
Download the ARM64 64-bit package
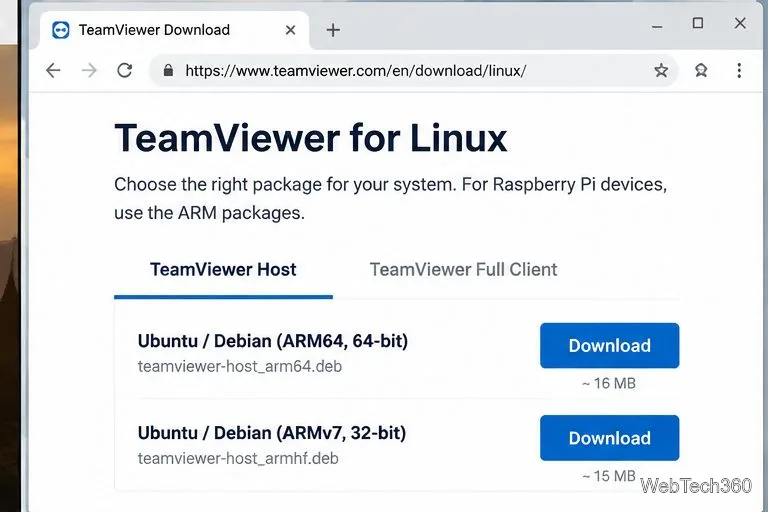(609, 345)
